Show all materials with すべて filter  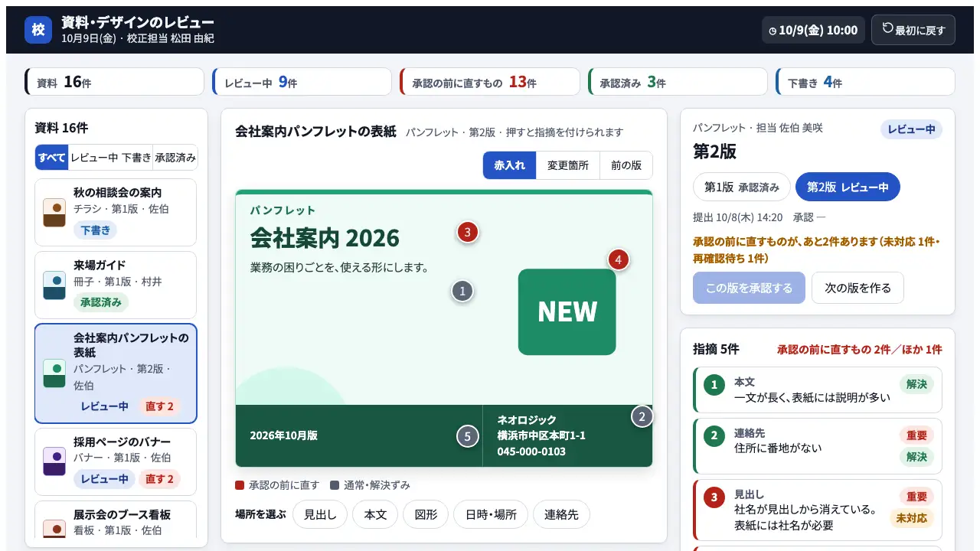(x=52, y=157)
